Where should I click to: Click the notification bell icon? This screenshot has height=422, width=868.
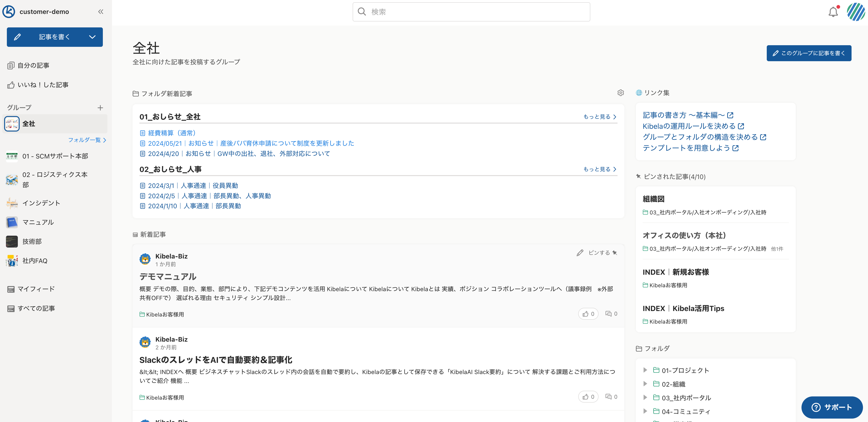(x=833, y=12)
